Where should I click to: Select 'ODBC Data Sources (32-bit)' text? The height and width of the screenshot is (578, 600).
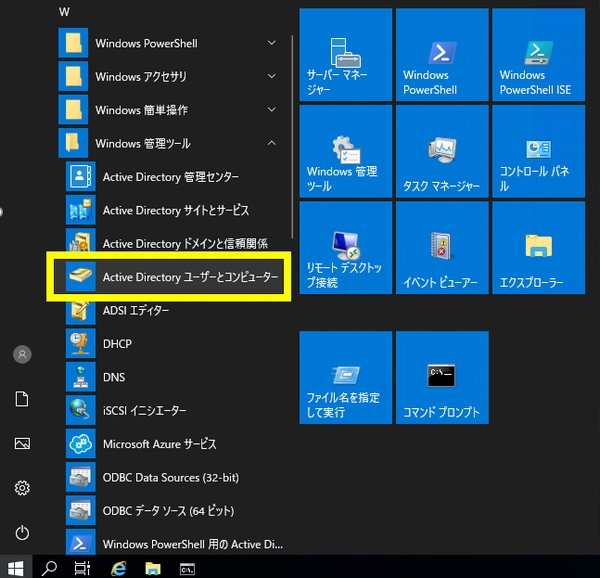pyautogui.click(x=171, y=478)
